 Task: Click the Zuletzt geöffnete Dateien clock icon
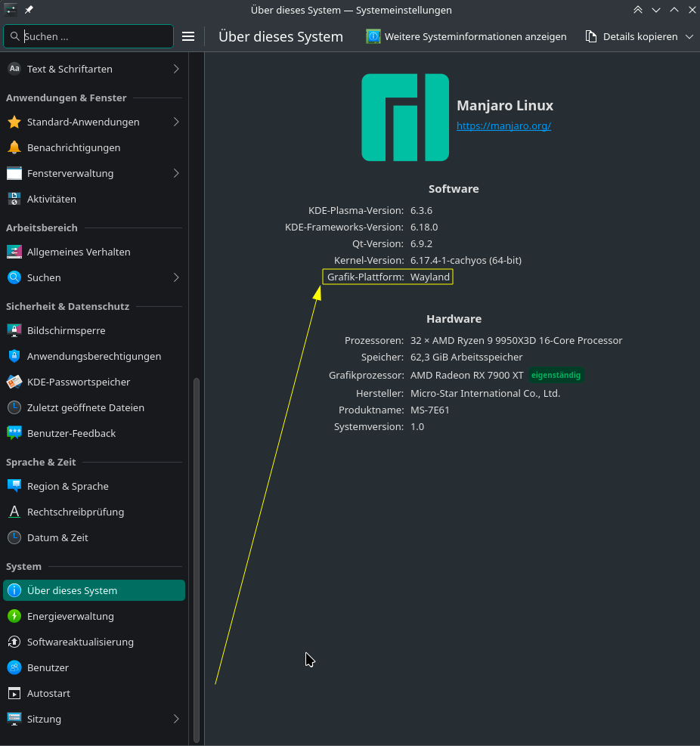[14, 407]
